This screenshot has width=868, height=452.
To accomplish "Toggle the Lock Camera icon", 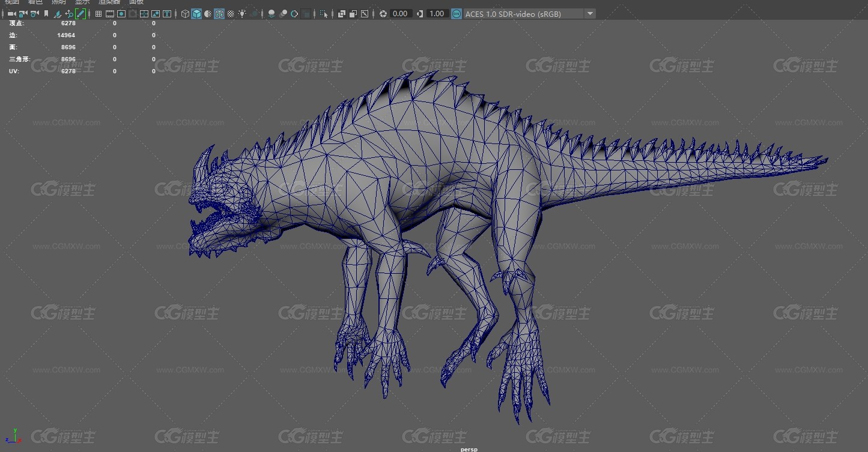I will pos(23,14).
